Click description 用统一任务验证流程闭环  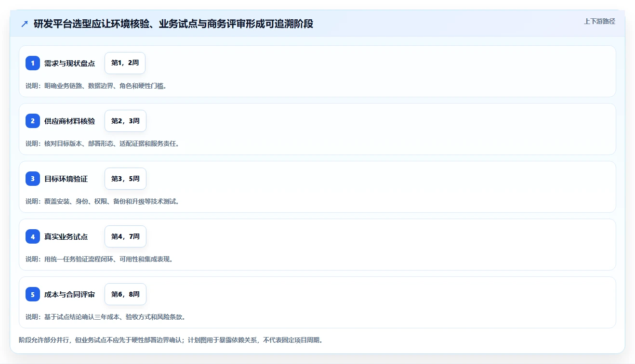(x=99, y=259)
